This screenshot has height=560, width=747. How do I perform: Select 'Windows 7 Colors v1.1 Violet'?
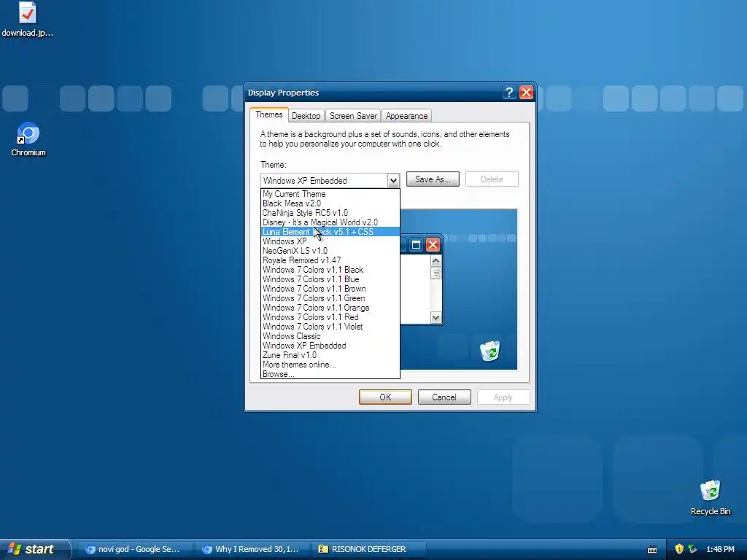click(330, 327)
